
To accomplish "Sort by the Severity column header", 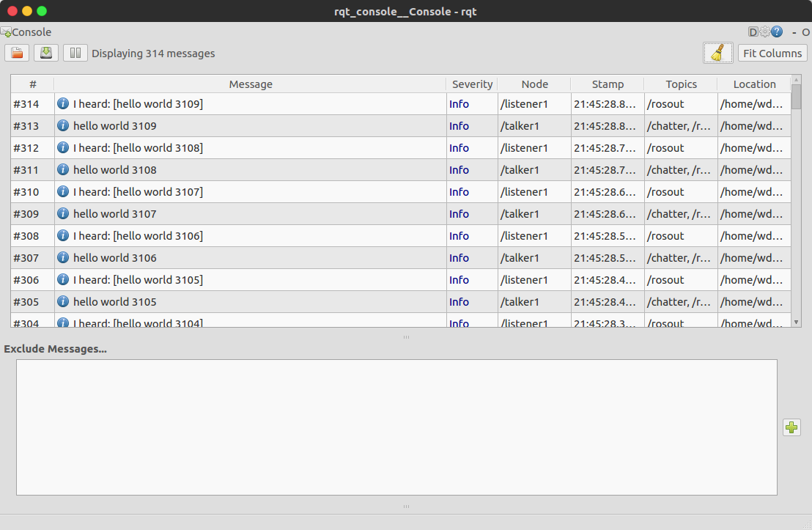I will tap(472, 84).
